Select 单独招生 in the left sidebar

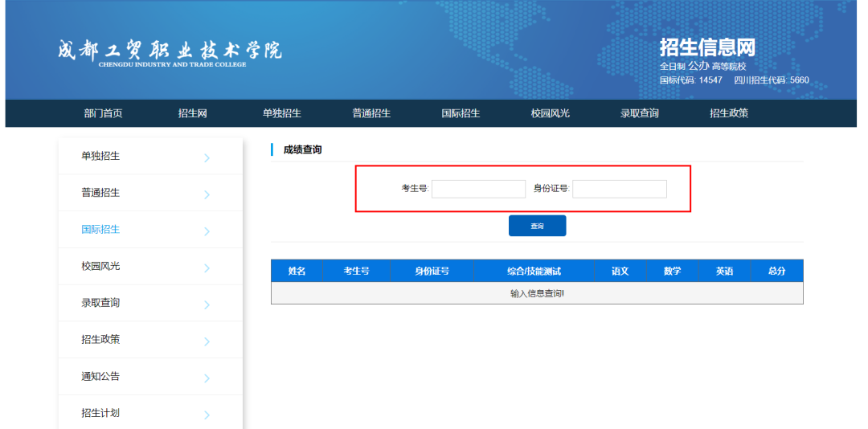pos(150,156)
